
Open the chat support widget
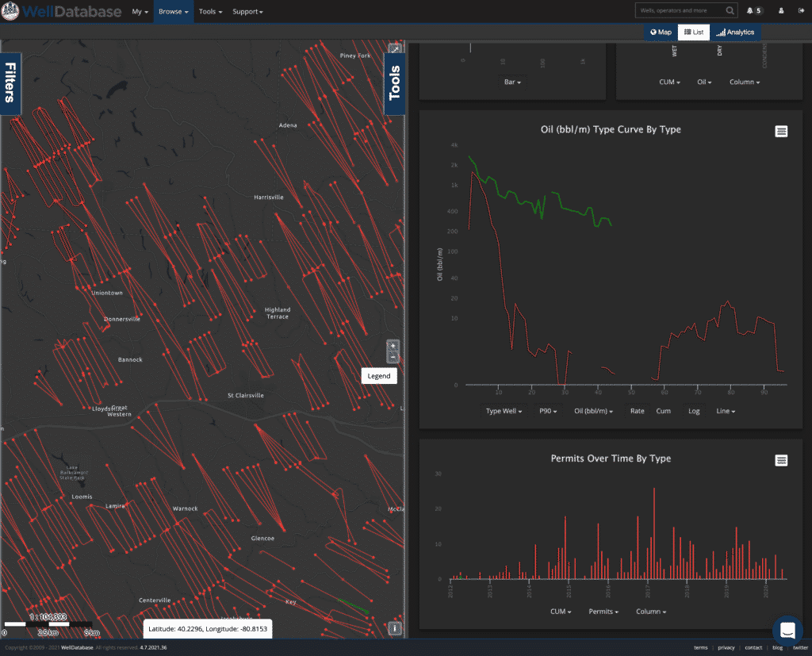pyautogui.click(x=787, y=630)
